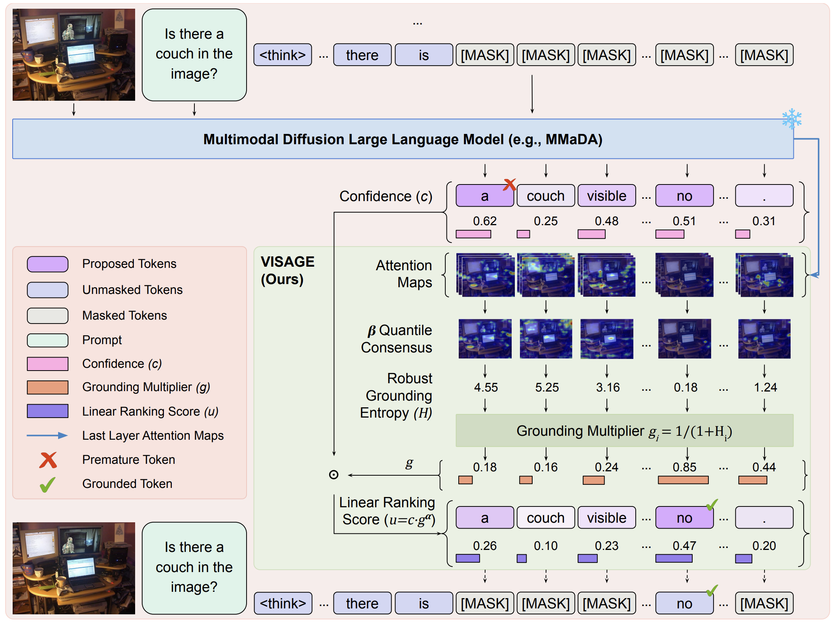Click the blue snowflake frozen-model icon
This screenshot has width=840, height=625.
(792, 119)
